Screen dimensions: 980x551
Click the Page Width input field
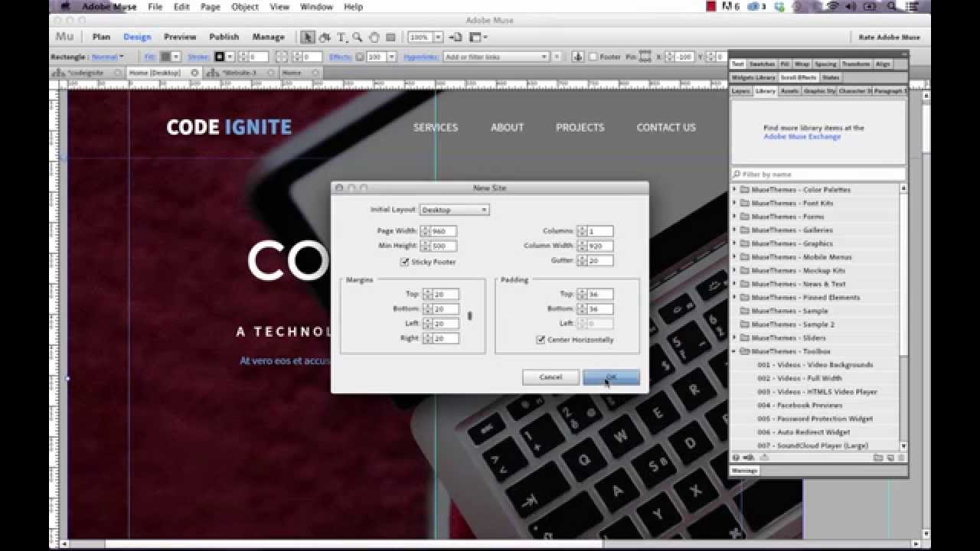click(x=443, y=231)
